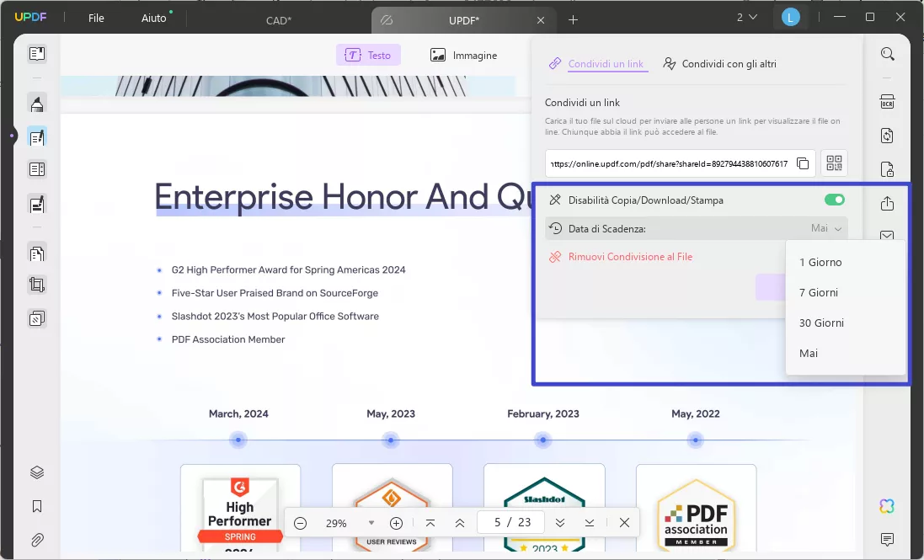This screenshot has width=924, height=560.
Task: Toggle Disabilità Copia/Download/Stampa switch
Action: point(835,200)
